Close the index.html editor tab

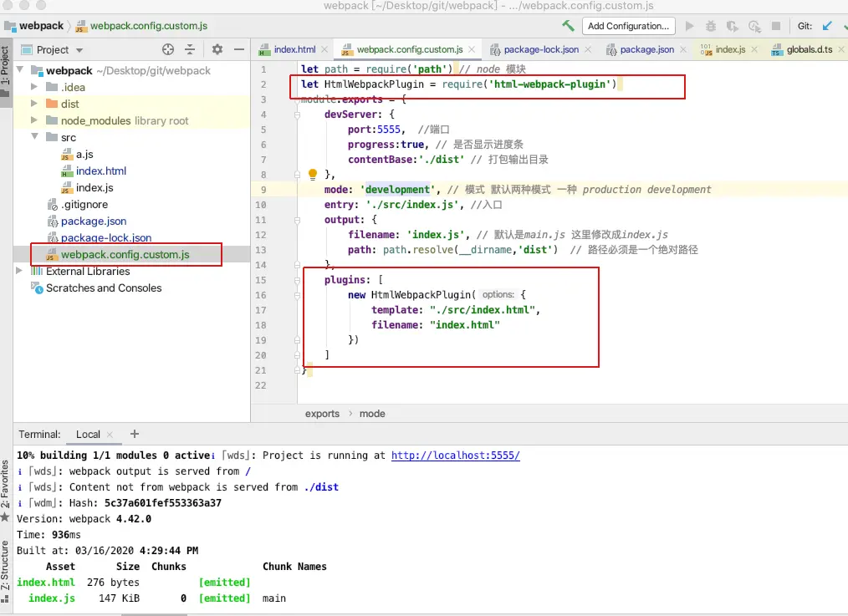[x=324, y=49]
